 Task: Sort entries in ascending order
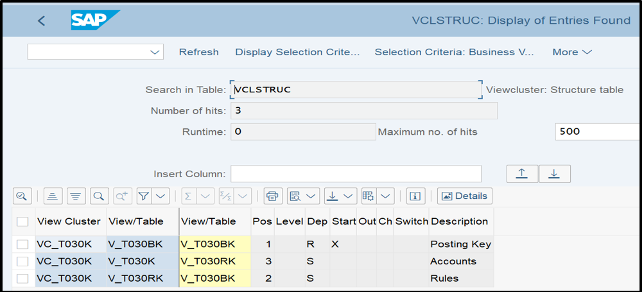52,196
